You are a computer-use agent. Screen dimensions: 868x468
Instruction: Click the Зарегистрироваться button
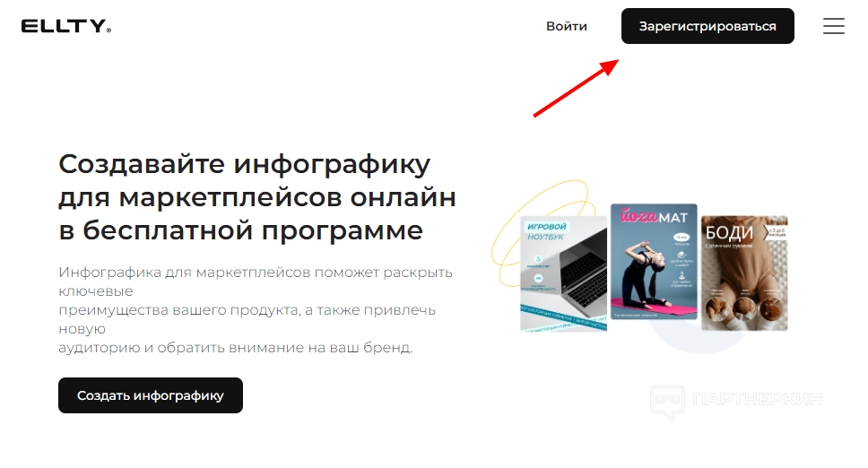707,26
